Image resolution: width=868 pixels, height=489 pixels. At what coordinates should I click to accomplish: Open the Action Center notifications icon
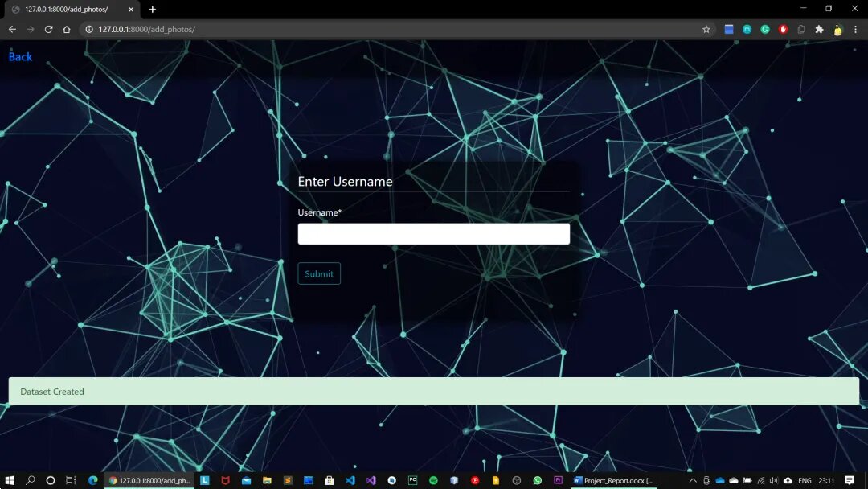click(850, 480)
